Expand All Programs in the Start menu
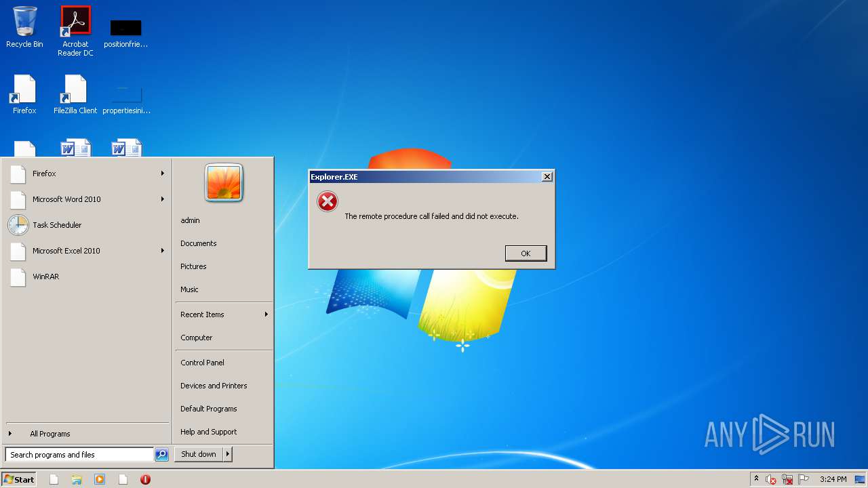This screenshot has width=868, height=488. point(87,434)
